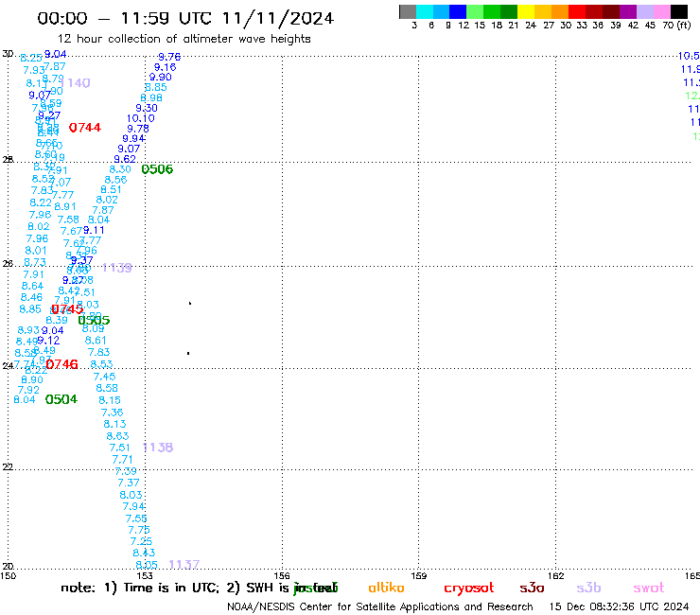
Task: Click the green 0505 pass time label
Action: (94, 320)
